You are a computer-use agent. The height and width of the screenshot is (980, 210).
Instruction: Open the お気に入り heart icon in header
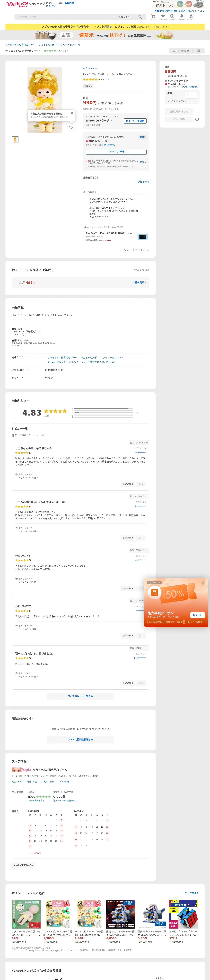pos(163,16)
